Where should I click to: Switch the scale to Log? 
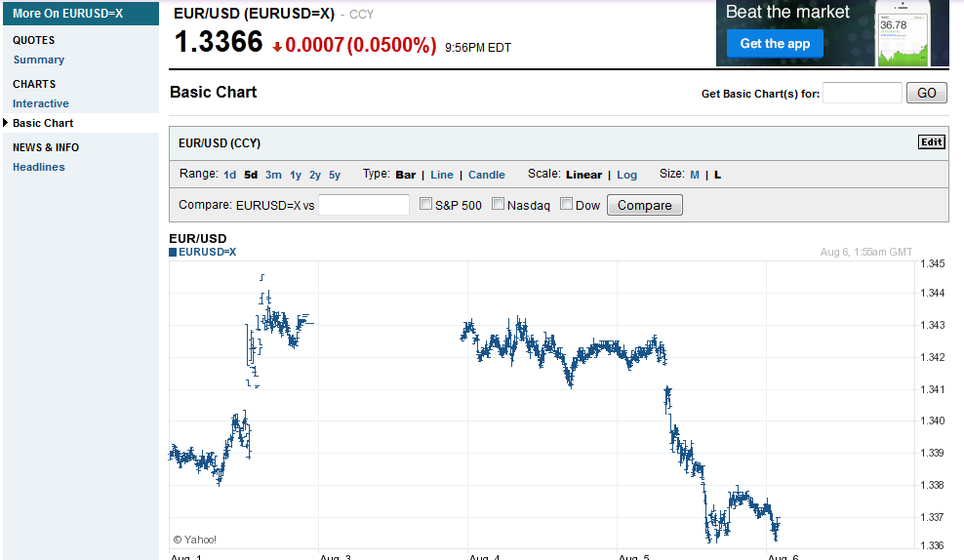click(627, 175)
